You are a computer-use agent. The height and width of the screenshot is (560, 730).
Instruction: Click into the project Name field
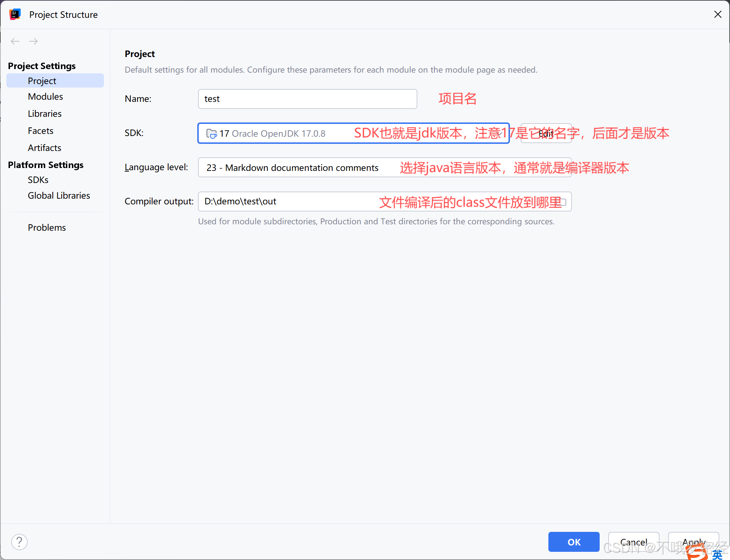coord(307,99)
